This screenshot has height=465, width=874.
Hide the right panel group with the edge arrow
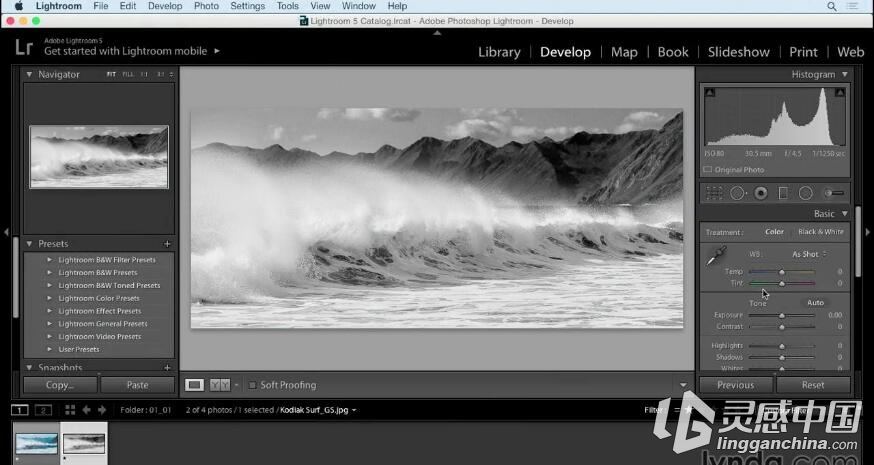click(867, 232)
